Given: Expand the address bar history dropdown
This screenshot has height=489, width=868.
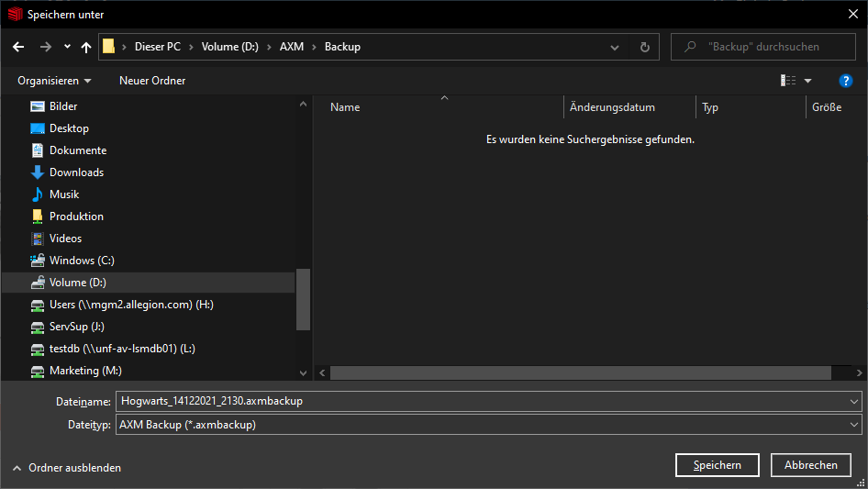Looking at the screenshot, I should coord(615,47).
